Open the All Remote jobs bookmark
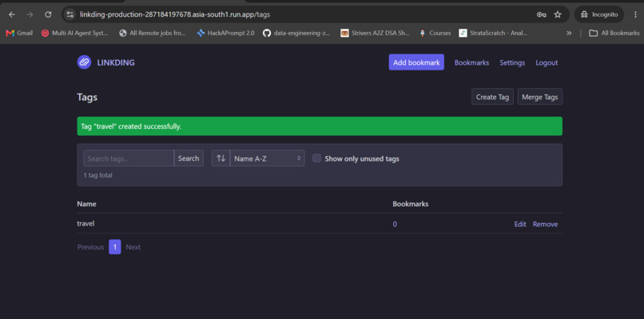The width and height of the screenshot is (644, 319). pyautogui.click(x=153, y=33)
